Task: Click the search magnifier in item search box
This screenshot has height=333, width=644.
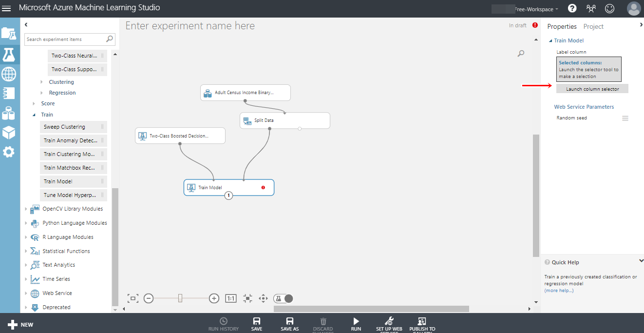Action: (x=110, y=39)
